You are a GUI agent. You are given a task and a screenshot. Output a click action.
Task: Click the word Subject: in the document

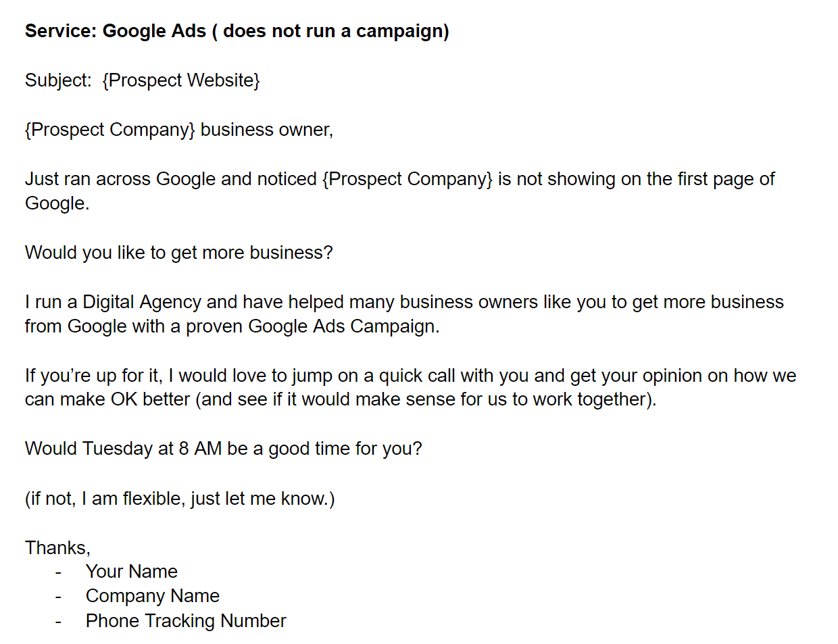click(x=58, y=80)
